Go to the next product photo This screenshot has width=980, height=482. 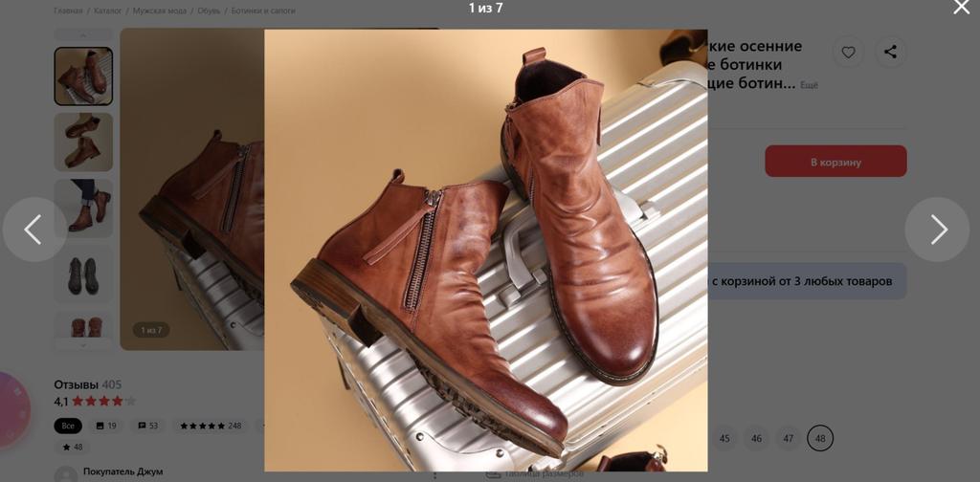click(x=937, y=230)
